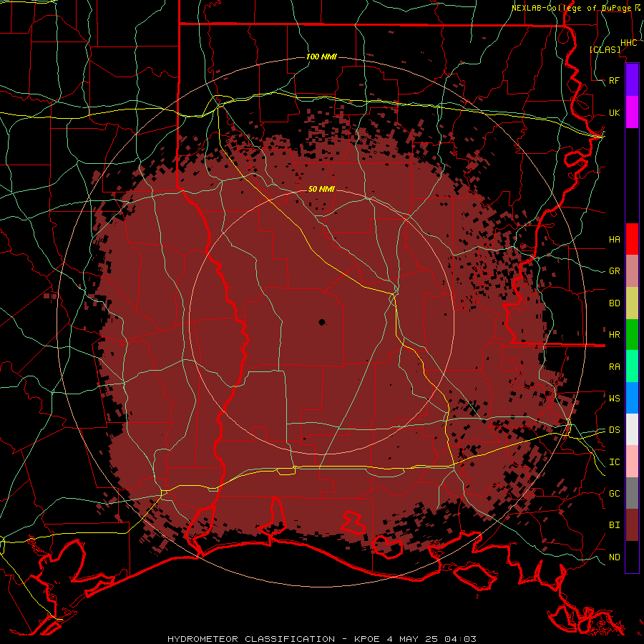The image size is (644, 644).
Task: Click the dark red BI legend swatch
Action: point(632,525)
